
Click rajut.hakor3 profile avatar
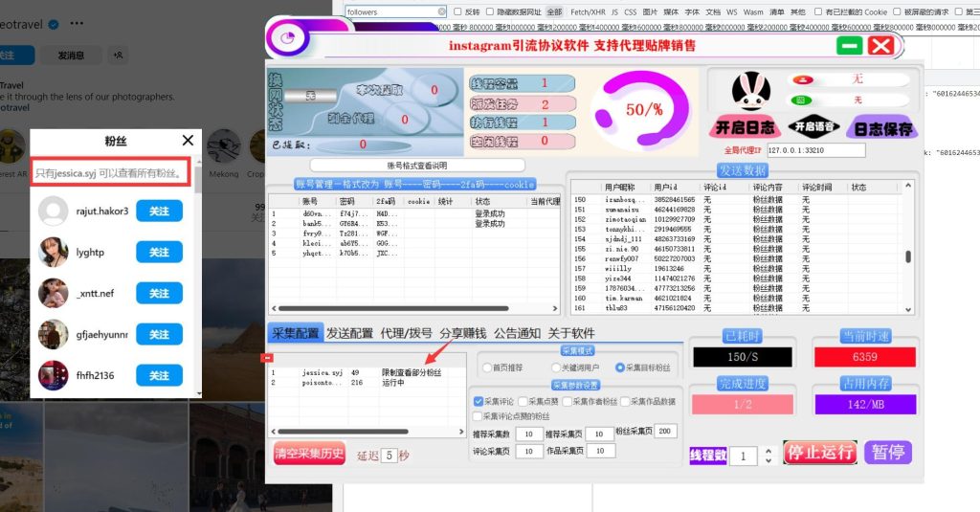[54, 211]
